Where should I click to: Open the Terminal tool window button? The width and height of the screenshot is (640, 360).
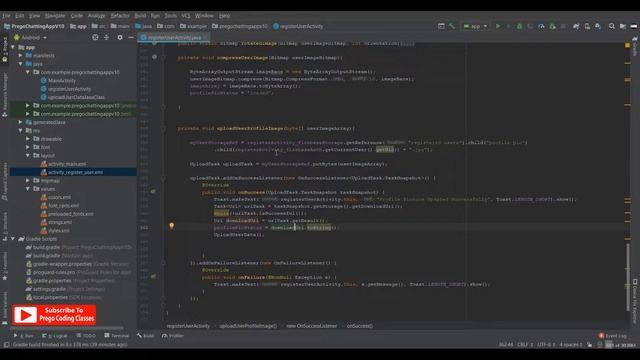click(x=117, y=336)
